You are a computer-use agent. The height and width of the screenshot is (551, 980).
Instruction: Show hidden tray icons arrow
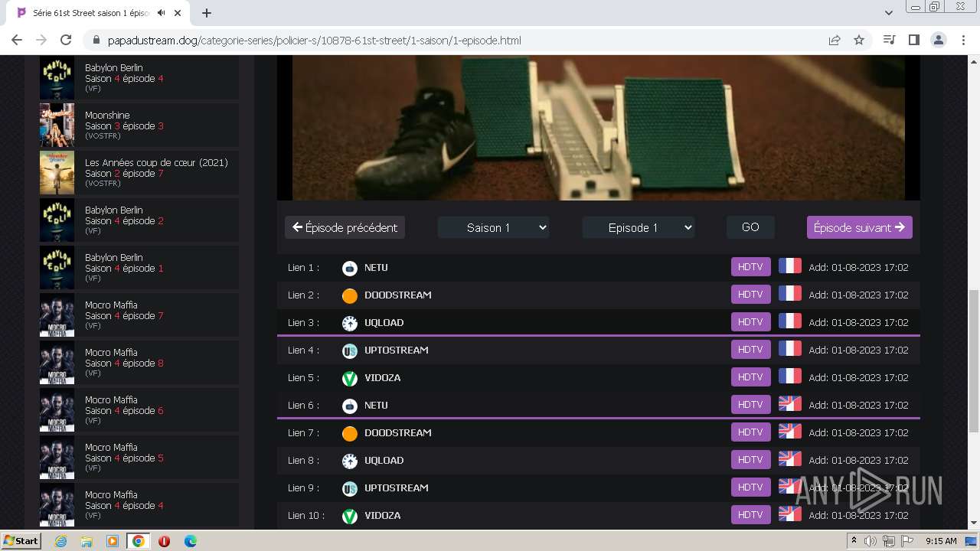[854, 541]
